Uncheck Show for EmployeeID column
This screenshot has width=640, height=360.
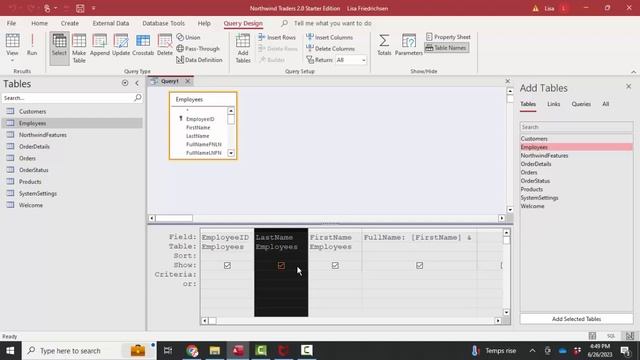click(227, 265)
